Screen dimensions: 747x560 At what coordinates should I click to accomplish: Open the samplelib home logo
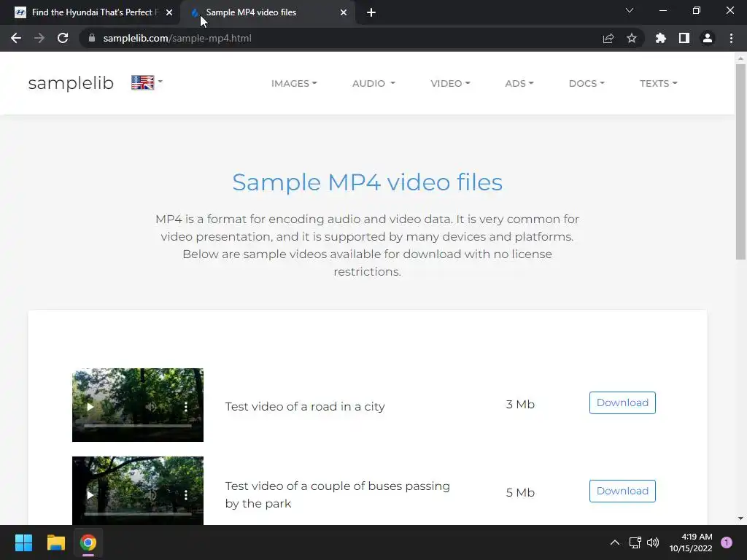pos(71,83)
